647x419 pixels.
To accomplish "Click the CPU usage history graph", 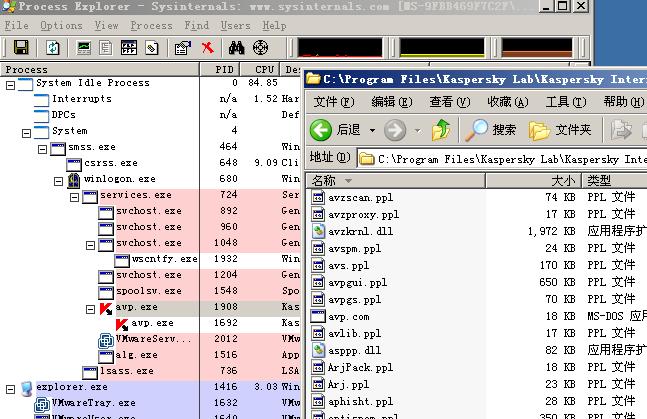I will pyautogui.click(x=340, y=47).
